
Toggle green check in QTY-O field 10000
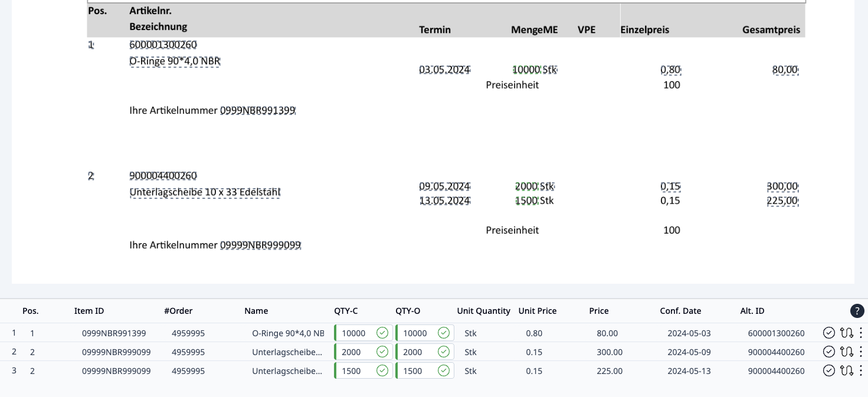[x=444, y=333]
